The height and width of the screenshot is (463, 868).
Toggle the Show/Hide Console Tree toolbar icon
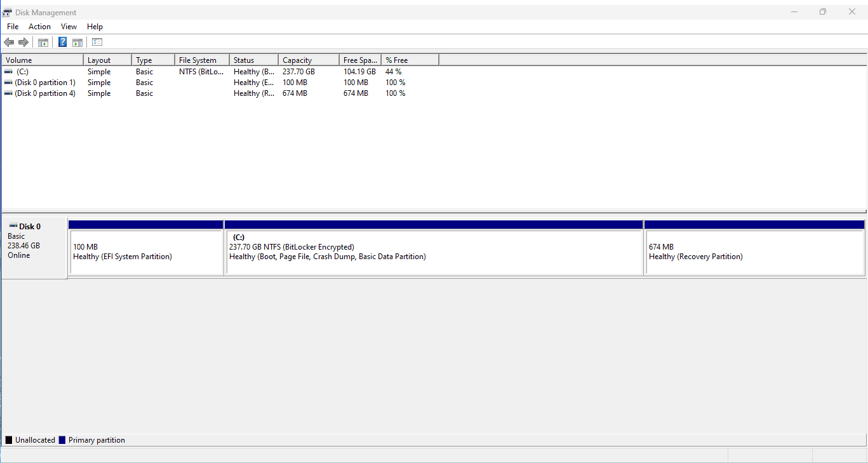pos(43,43)
